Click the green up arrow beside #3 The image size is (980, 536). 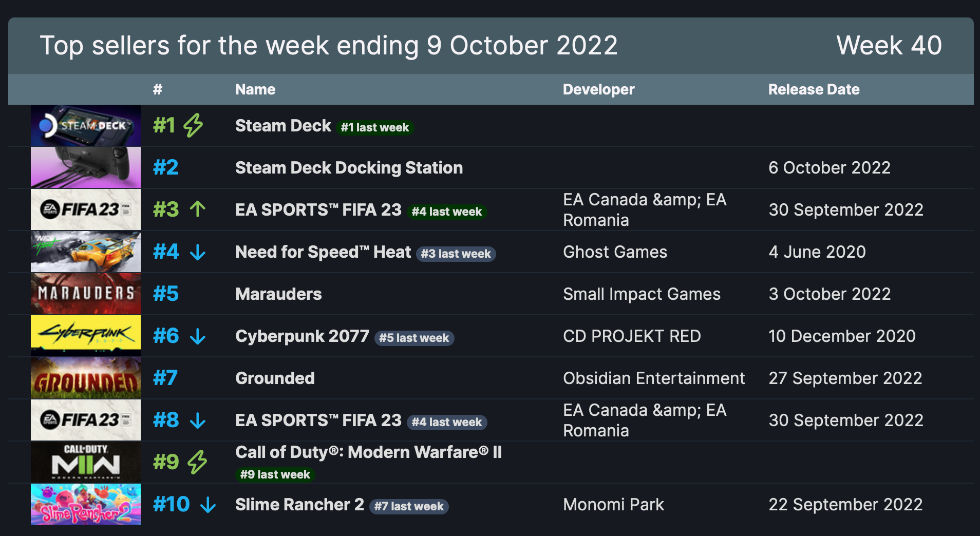[x=198, y=209]
